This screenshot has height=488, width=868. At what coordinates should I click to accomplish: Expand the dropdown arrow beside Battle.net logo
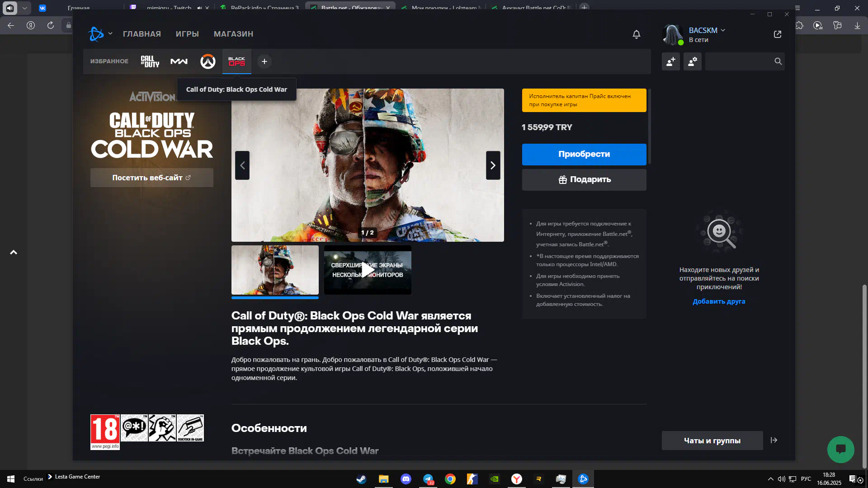click(x=110, y=33)
